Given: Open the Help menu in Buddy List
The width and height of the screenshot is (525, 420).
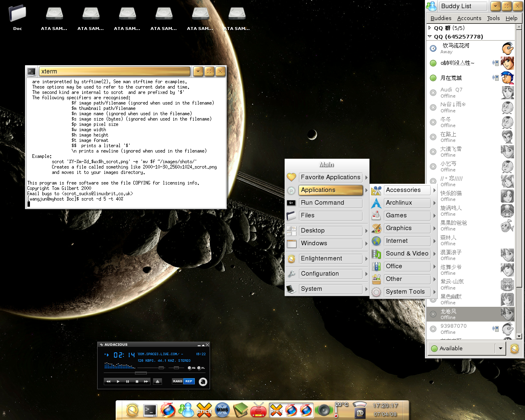Looking at the screenshot, I should point(511,18).
